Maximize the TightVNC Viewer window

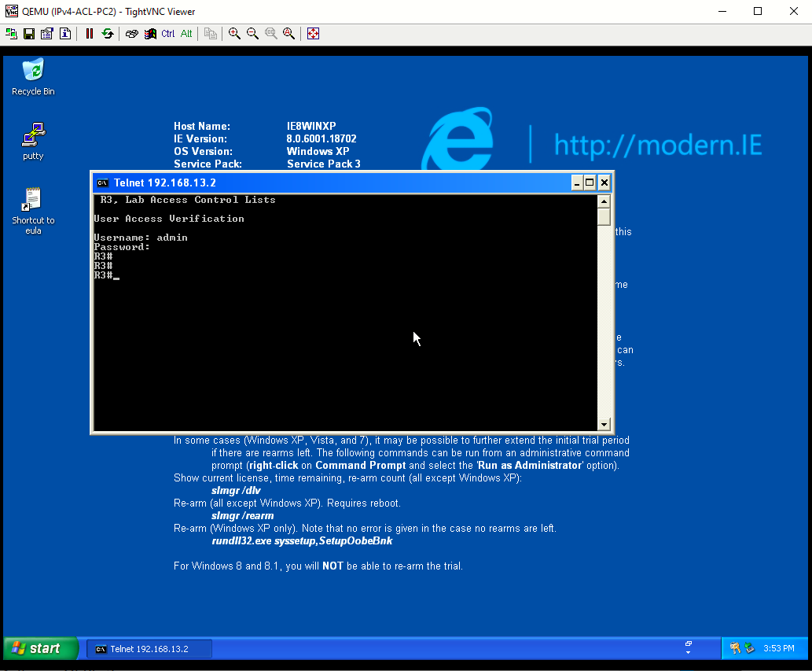point(758,11)
